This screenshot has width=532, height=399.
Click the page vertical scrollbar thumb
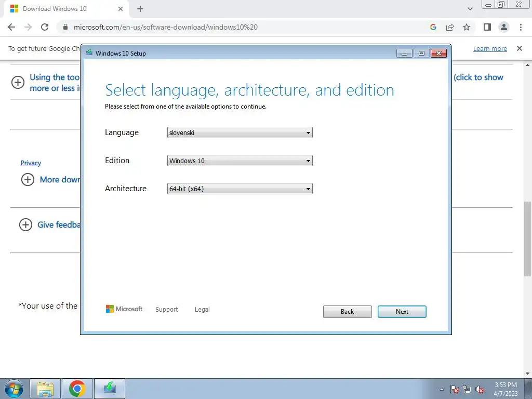[528, 239]
